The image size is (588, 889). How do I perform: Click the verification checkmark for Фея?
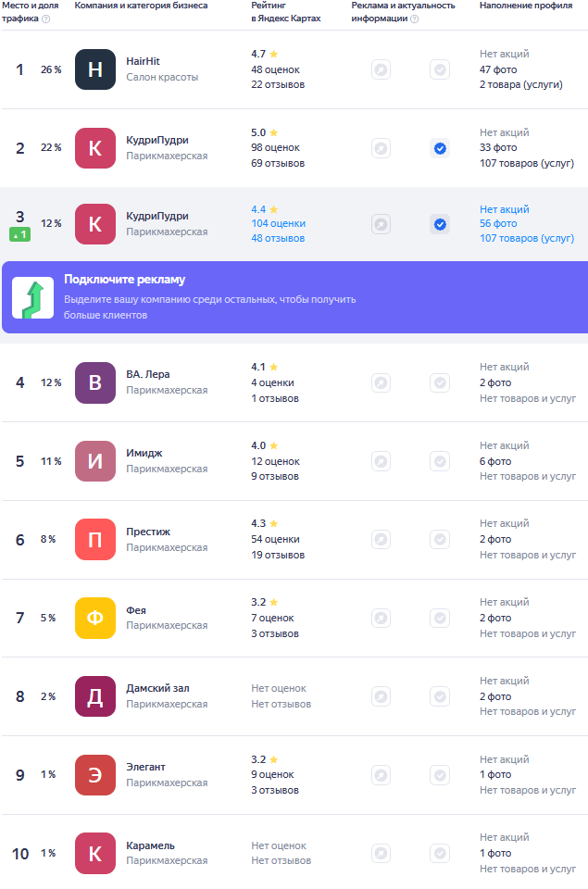click(x=440, y=618)
